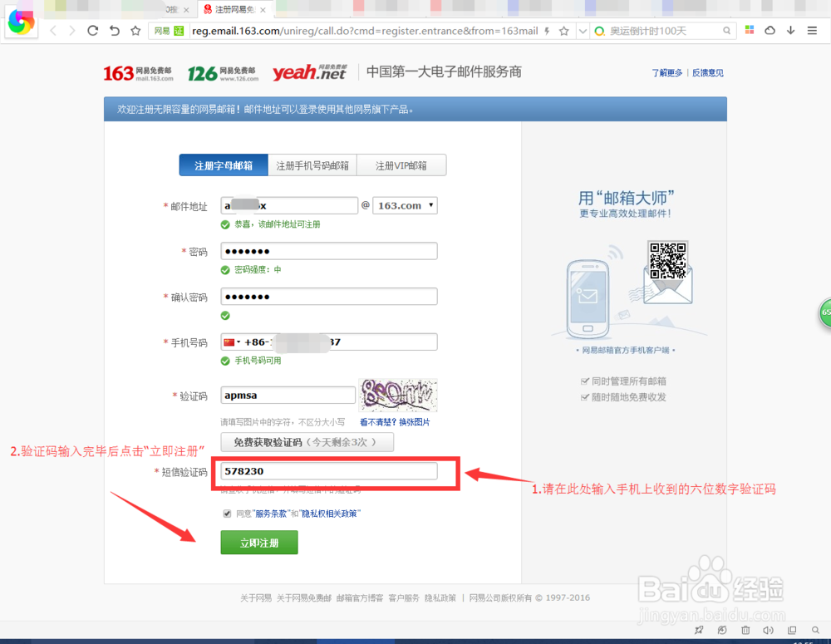Viewport: 831px width, 644px height.
Task: Open the 了解更多 link
Action: click(x=667, y=72)
